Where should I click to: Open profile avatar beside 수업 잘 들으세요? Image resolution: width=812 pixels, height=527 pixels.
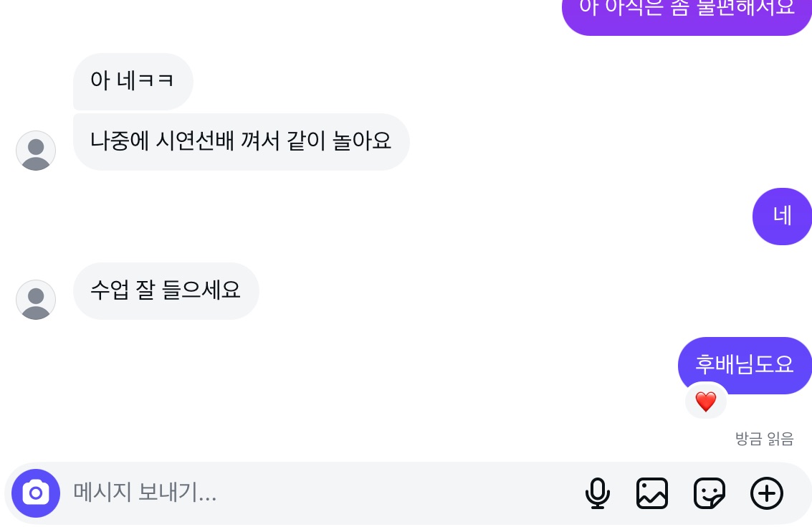(x=36, y=300)
